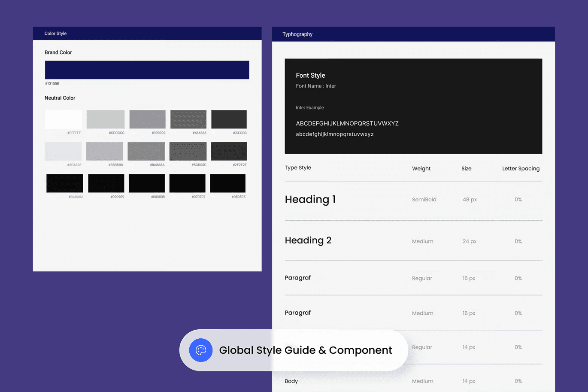Click the #5C5C5C hex label
Viewport: 588px width, 392px height.
(199, 165)
